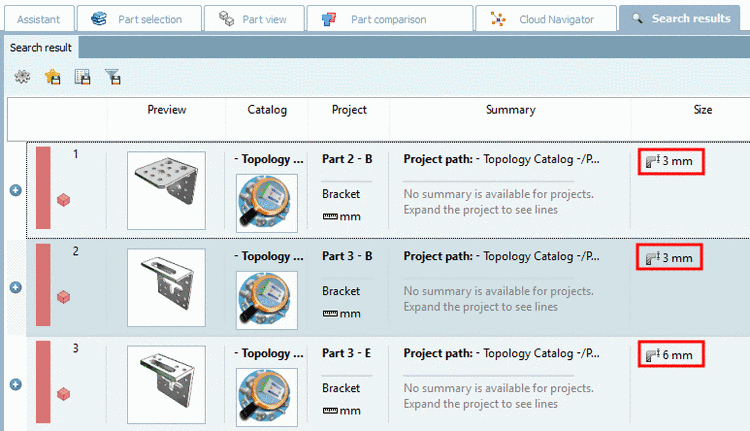The width and height of the screenshot is (750, 431).
Task: Click the red color bar of row 2
Action: click(43, 286)
